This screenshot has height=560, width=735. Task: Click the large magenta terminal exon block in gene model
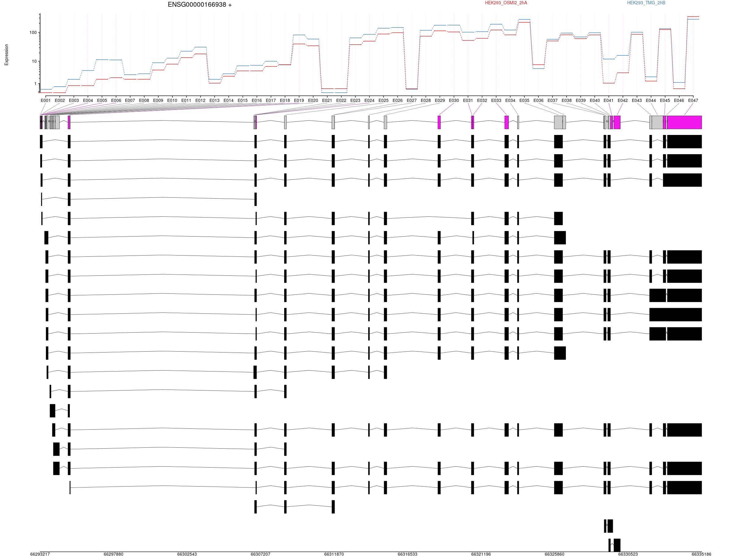point(684,122)
